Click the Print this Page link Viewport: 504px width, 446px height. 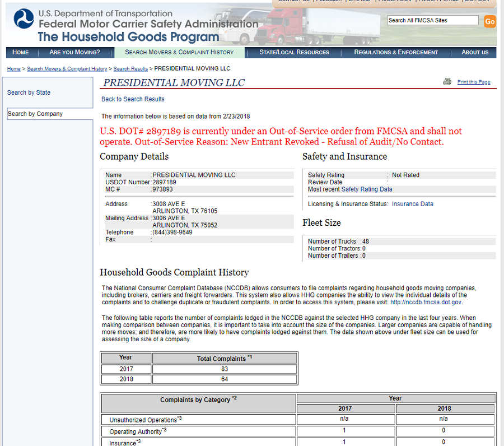click(x=474, y=82)
